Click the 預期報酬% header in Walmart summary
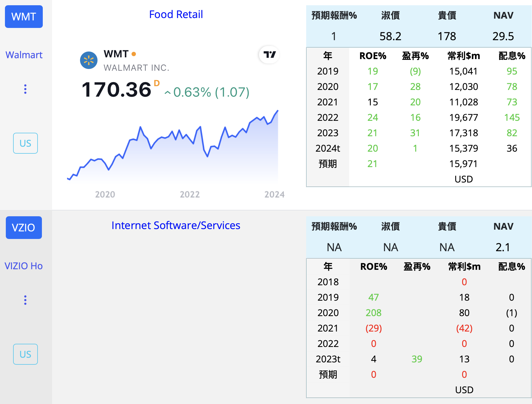The height and width of the screenshot is (404, 532). (x=334, y=15)
